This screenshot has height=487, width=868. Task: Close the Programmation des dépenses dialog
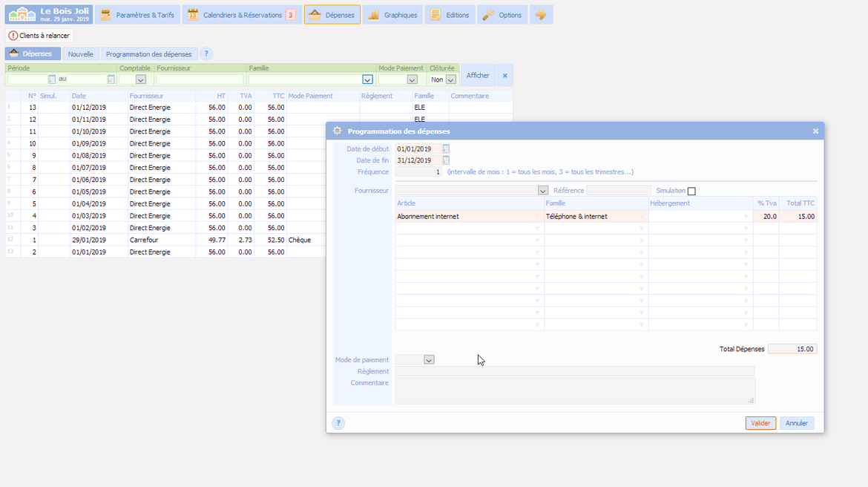click(815, 131)
